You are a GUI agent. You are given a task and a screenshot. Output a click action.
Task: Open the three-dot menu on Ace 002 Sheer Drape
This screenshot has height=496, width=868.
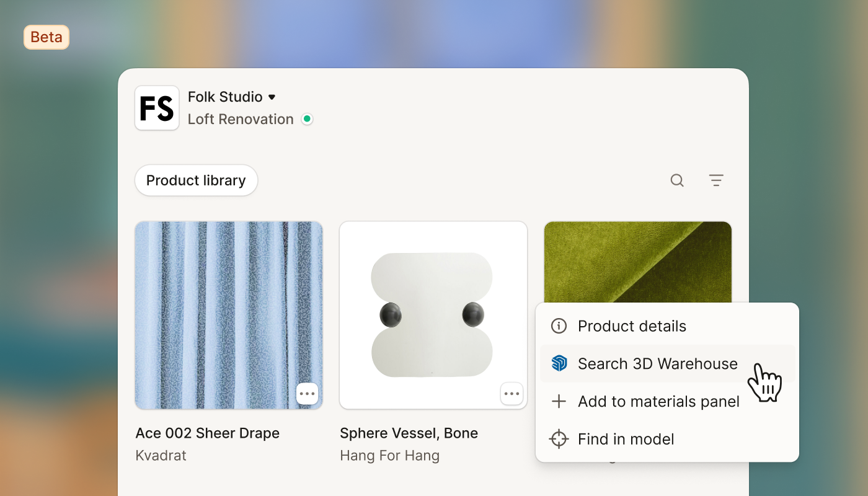308,394
